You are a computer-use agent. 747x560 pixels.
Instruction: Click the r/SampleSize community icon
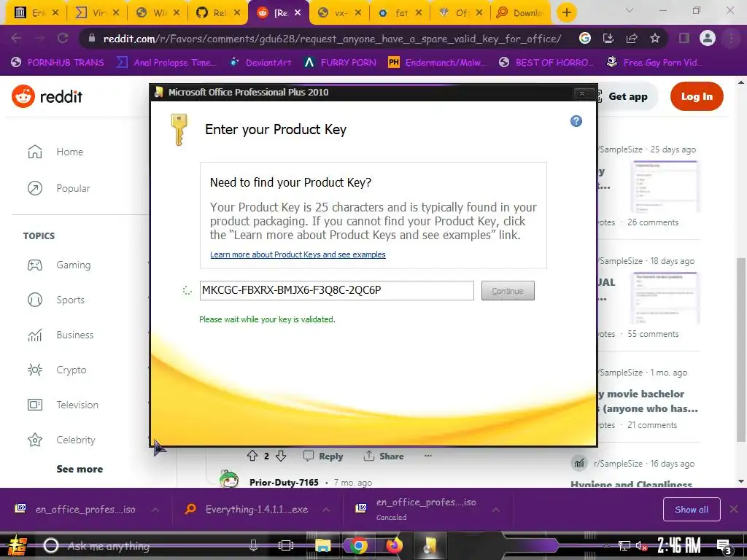(579, 463)
